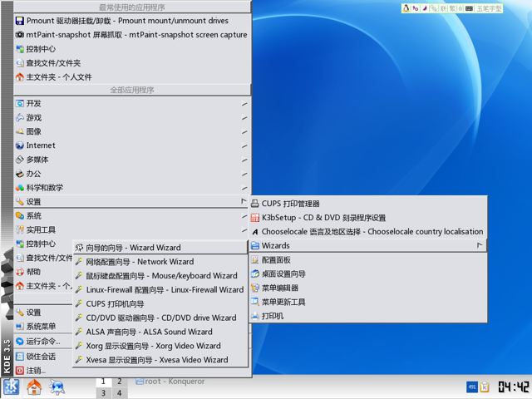Screen dimensions: 532x399
Task: Click the camera icon beside mtPaint-snapshot
Action: pos(20,35)
